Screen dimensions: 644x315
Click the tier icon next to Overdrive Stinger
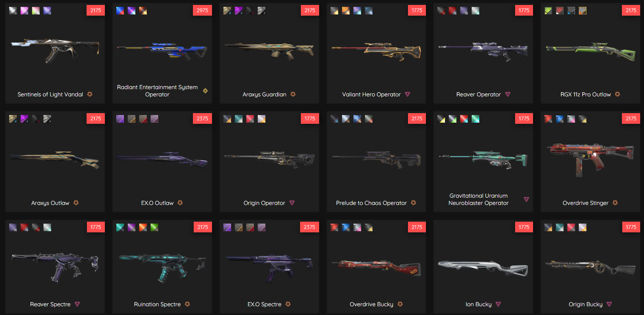pos(615,203)
